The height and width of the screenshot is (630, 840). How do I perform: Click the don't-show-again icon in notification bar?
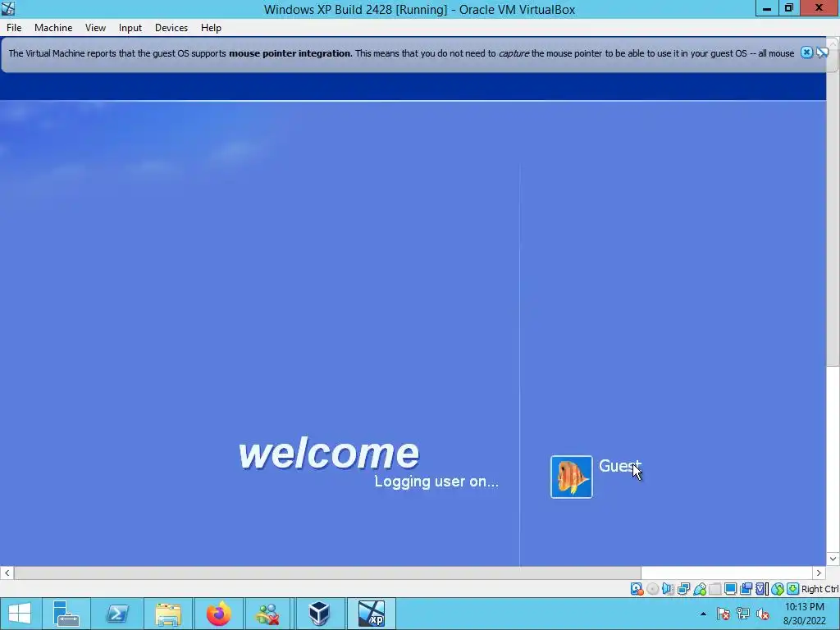click(822, 52)
